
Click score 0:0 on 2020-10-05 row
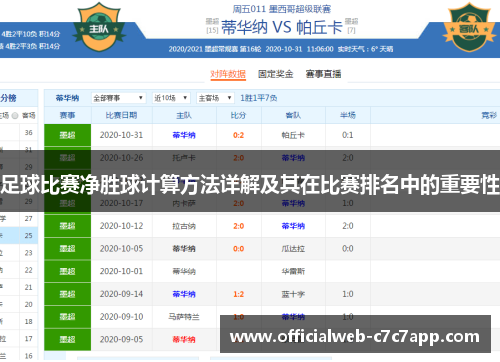[x=238, y=249]
